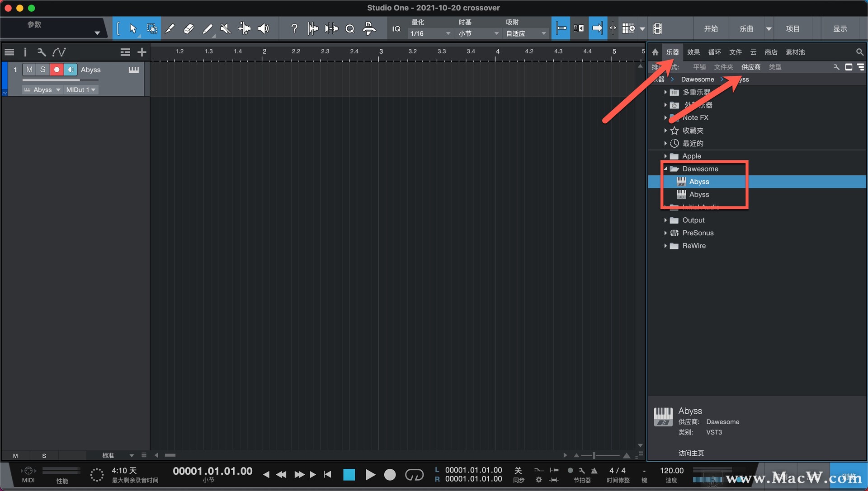Toggle the Loop button in transport
Viewport: 868px width, 491px height.
[x=414, y=475]
